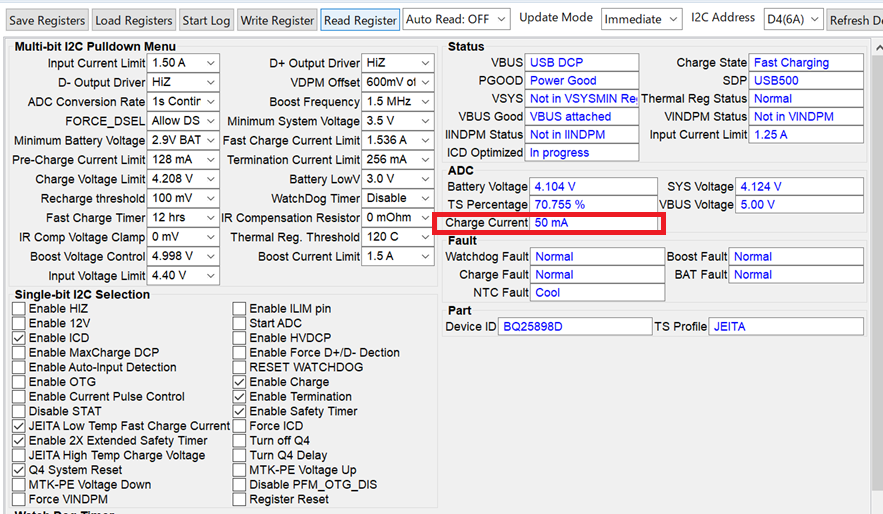Check the RESET WATCHDOG checkbox
The width and height of the screenshot is (883, 514).
coord(239,367)
